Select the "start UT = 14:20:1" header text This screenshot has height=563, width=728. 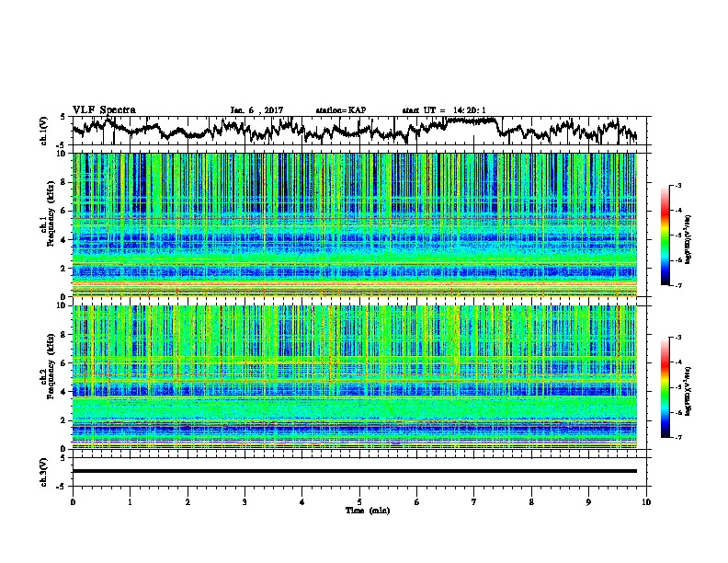pos(444,110)
